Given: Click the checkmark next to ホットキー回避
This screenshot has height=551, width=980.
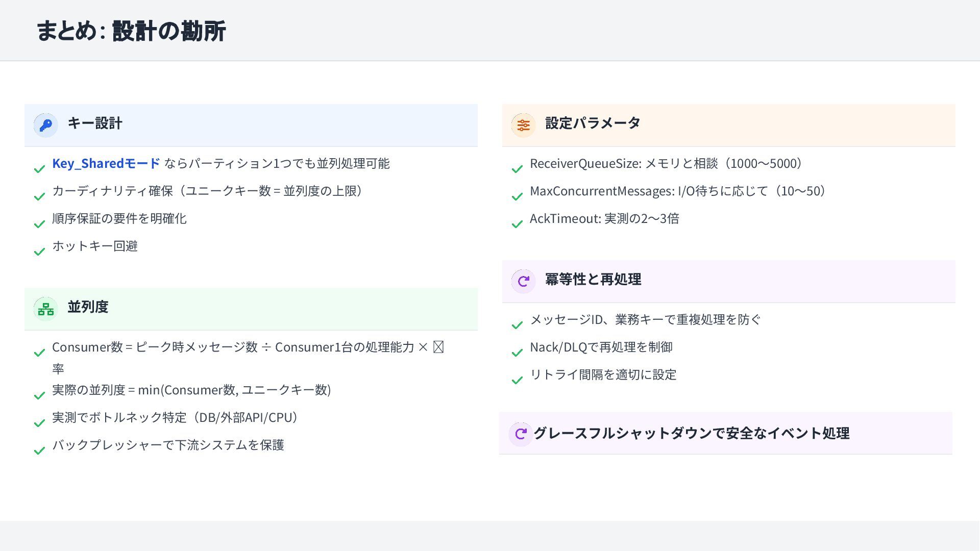Looking at the screenshot, I should pos(39,252).
